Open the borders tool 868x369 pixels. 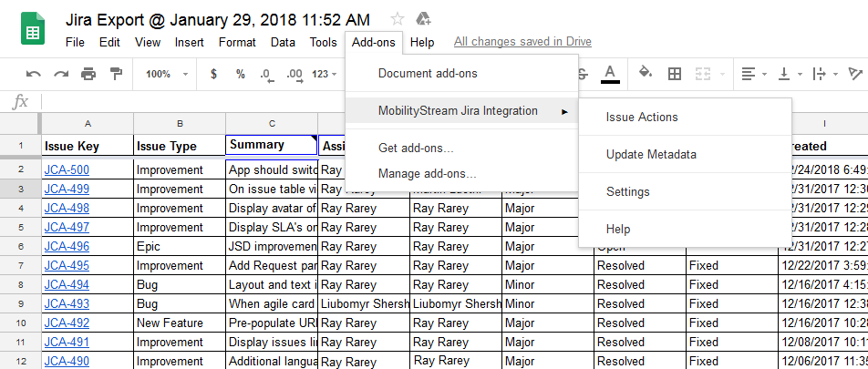tap(675, 74)
